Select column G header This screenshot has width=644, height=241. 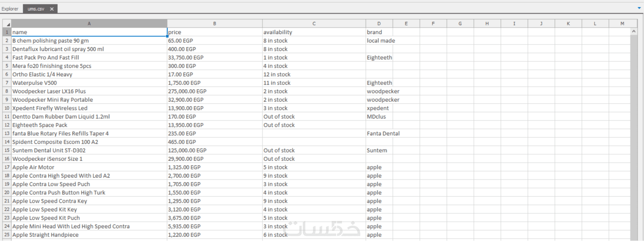(460, 24)
